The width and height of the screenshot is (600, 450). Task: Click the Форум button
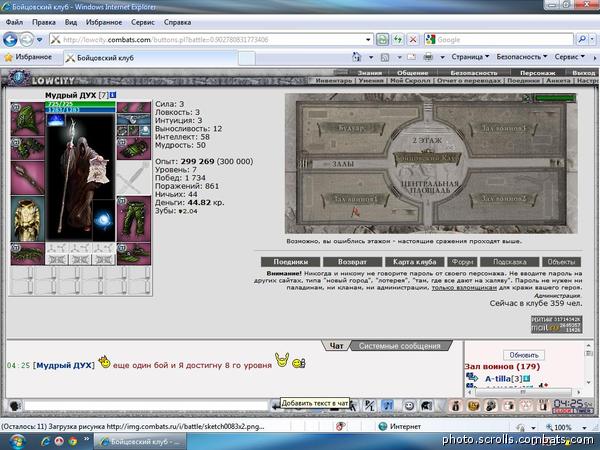click(462, 262)
